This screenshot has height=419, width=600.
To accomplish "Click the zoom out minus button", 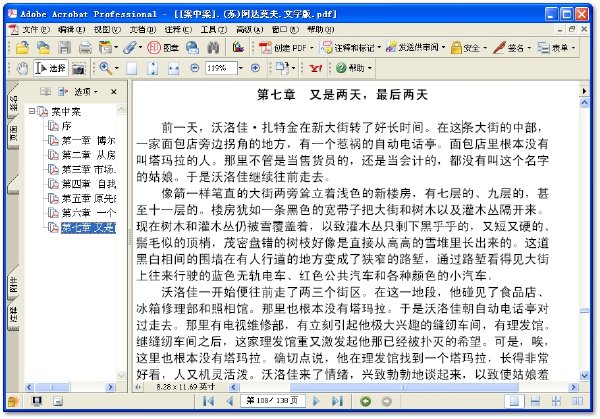I will [195, 68].
